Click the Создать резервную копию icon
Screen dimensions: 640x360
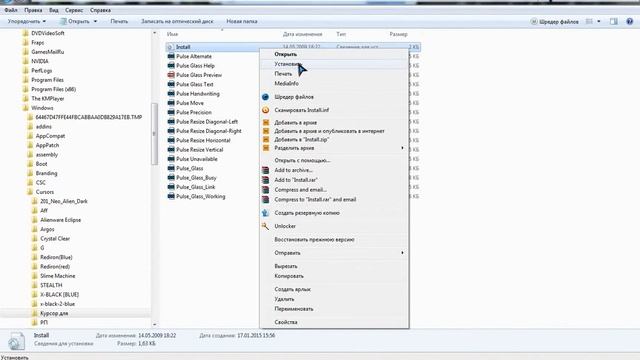[x=265, y=213]
